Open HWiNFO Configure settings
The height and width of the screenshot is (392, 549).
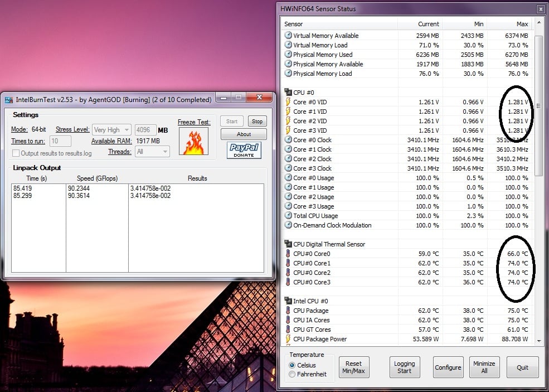(448, 367)
